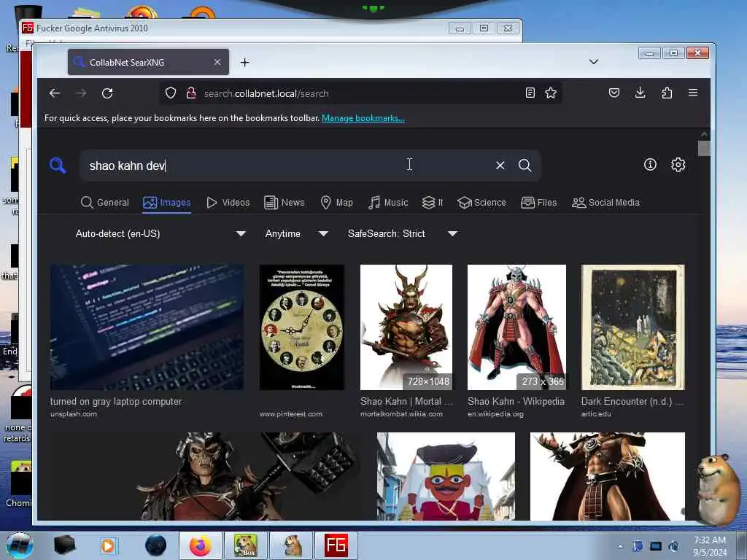Viewport: 747px width, 560px height.
Task: Click the insecure connection padlock icon
Action: (x=191, y=93)
